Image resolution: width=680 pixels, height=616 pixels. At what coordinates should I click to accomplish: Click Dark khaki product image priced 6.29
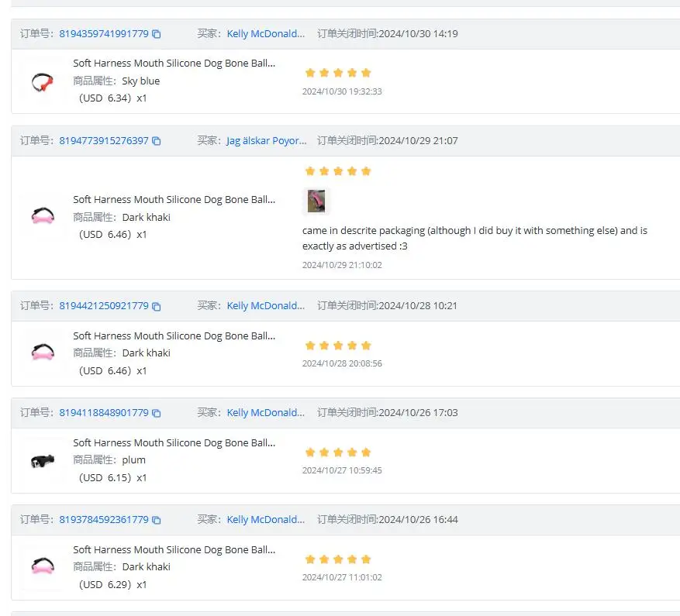pos(43,567)
